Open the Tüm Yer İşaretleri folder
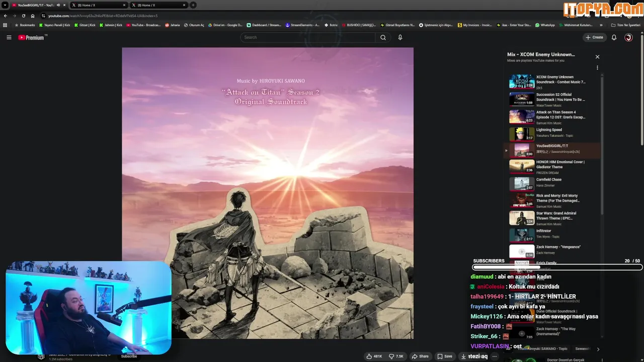This screenshot has width=644, height=362. coord(625,25)
